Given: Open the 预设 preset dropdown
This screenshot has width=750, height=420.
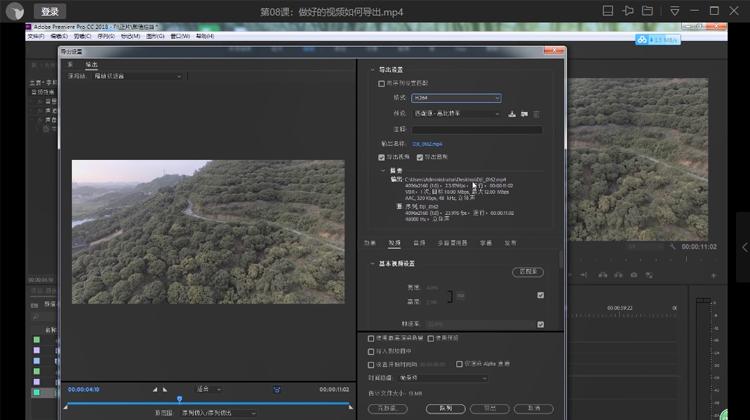Looking at the screenshot, I should coord(456,113).
